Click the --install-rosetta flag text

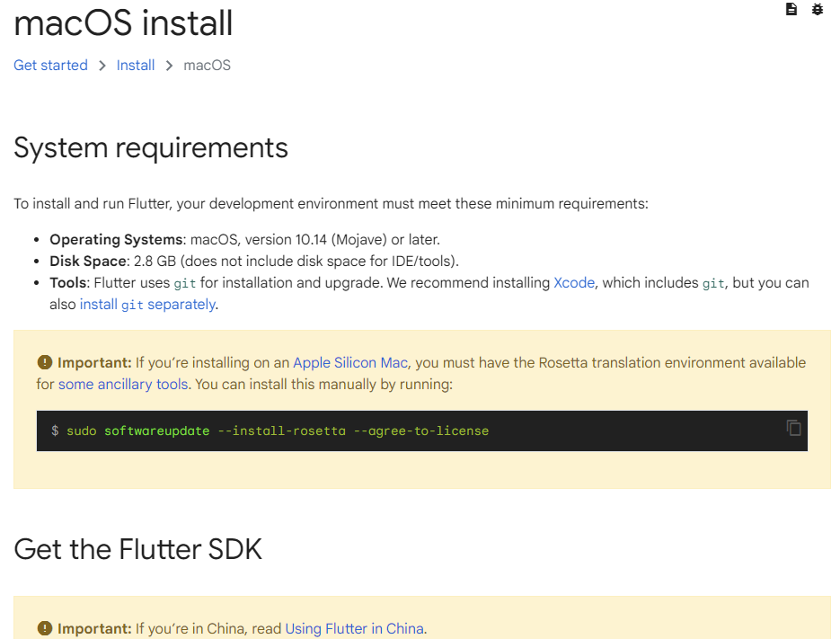(282, 431)
